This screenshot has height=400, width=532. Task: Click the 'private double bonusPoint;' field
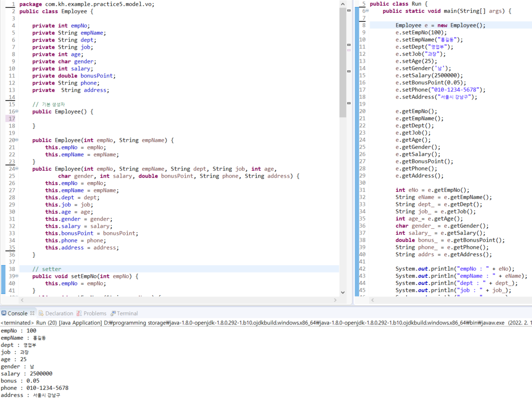coord(74,76)
